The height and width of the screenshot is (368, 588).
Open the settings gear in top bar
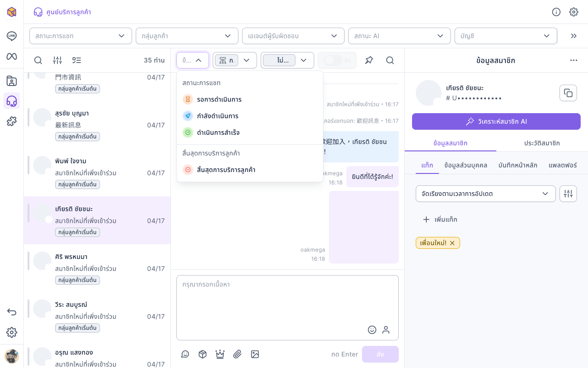coord(574,12)
